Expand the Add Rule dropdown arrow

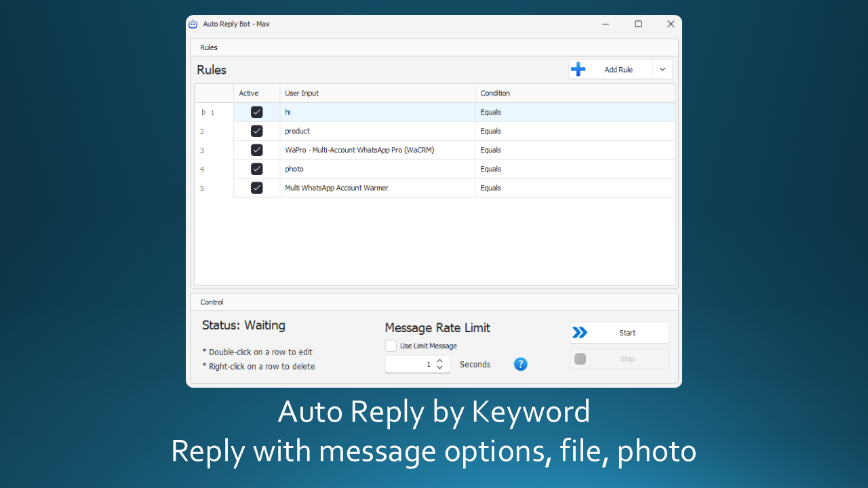(x=662, y=68)
